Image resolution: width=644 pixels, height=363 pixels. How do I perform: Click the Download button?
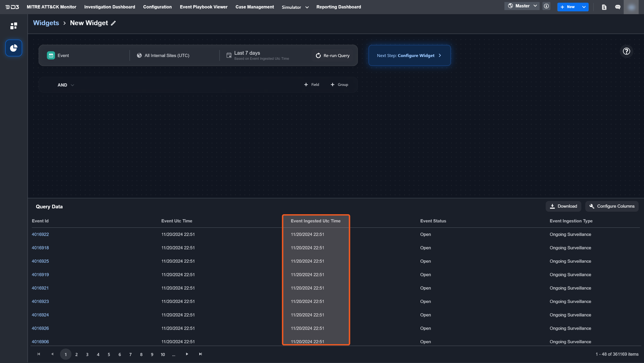pyautogui.click(x=563, y=206)
